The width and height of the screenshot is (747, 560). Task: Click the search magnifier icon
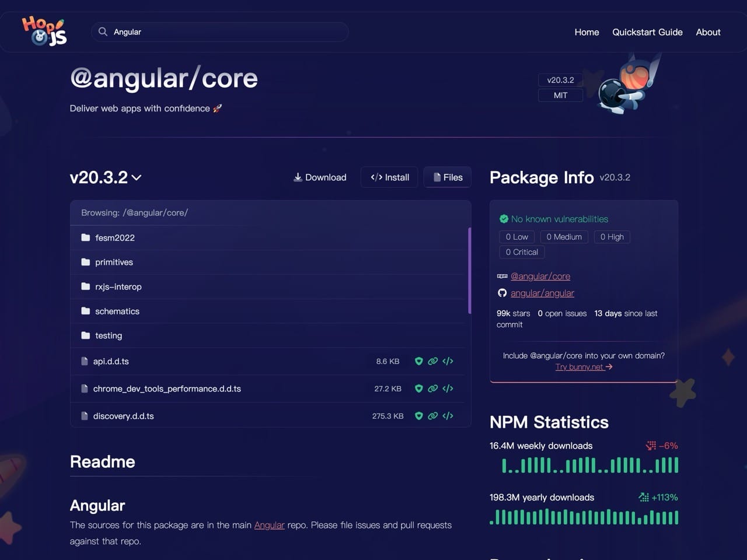(103, 32)
